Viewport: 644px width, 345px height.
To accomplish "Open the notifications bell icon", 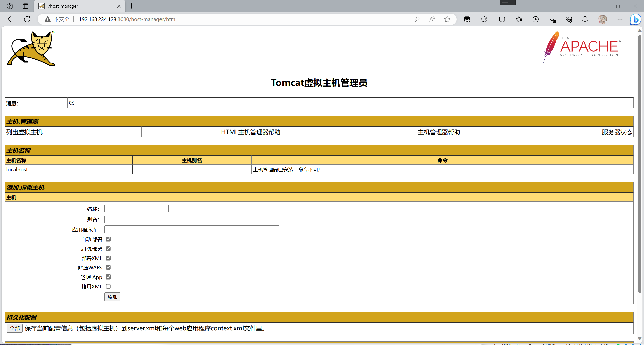I will click(x=585, y=19).
